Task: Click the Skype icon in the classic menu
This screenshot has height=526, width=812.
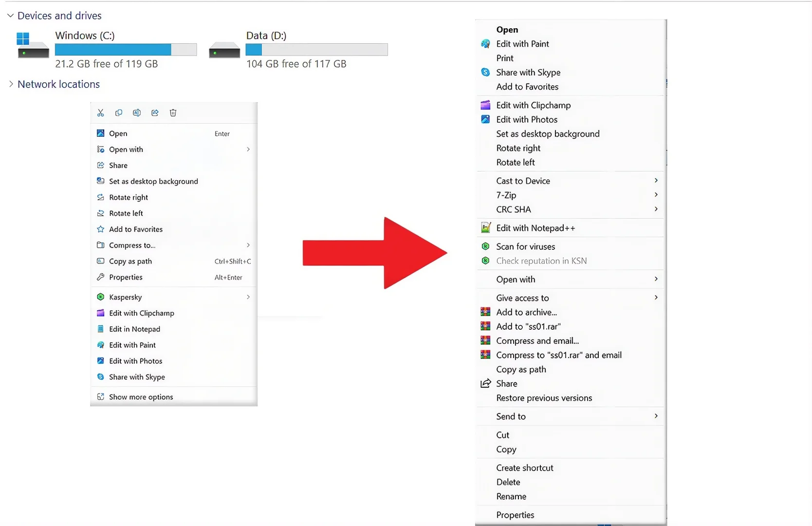Action: coord(485,72)
